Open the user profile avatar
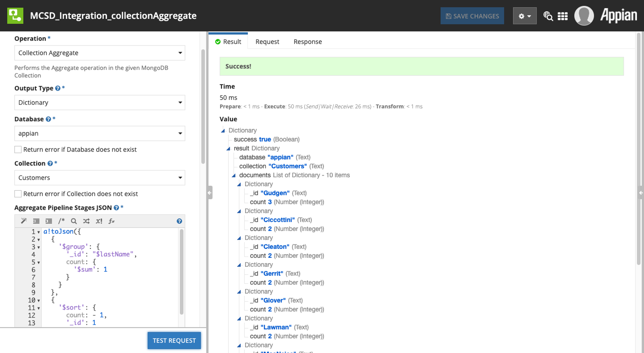Image resolution: width=644 pixels, height=353 pixels. point(584,15)
